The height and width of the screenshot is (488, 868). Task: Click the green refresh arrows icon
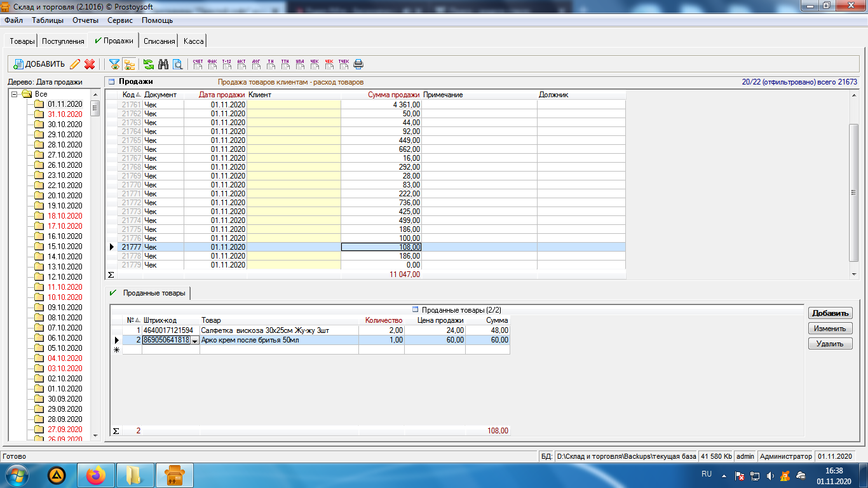[x=149, y=64]
